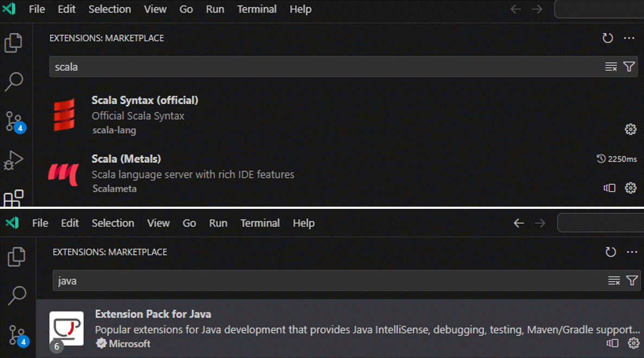Click the extension search box containing "scala"
Viewport: 644px width, 358px height.
click(326, 67)
